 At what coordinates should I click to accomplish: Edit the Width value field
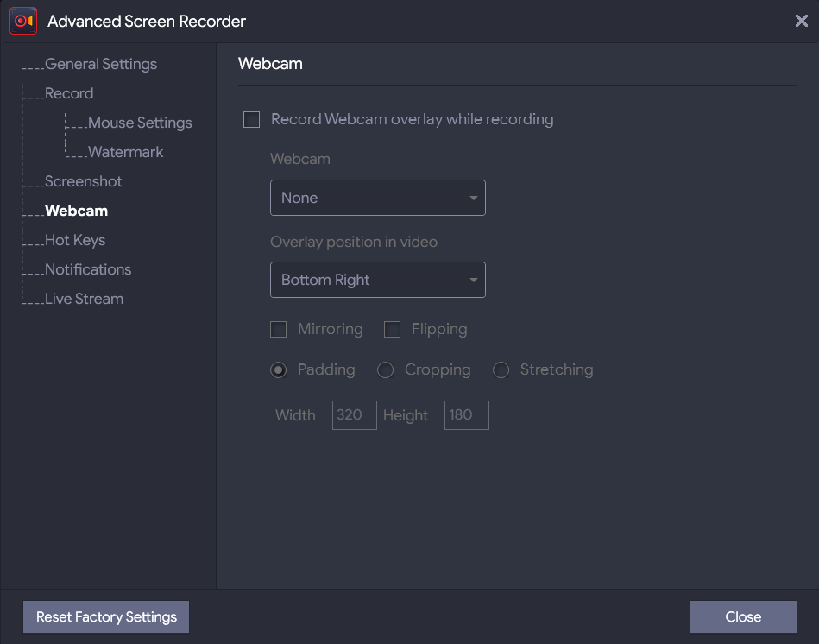354,414
